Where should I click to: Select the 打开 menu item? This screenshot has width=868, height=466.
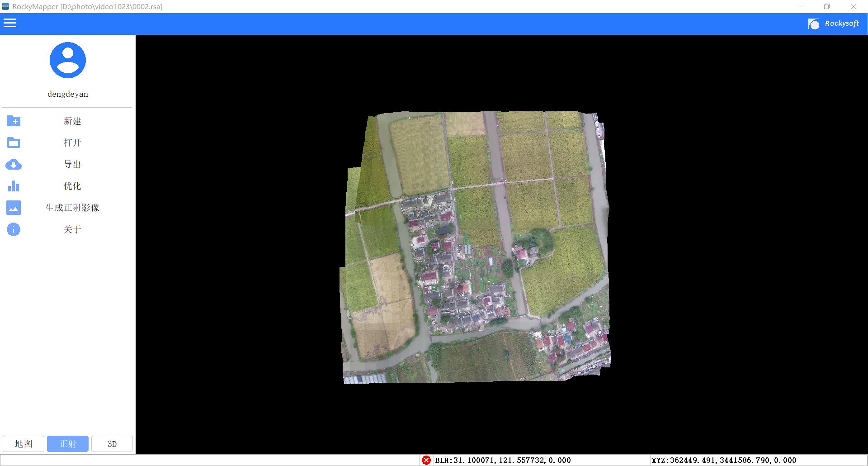[x=72, y=143]
